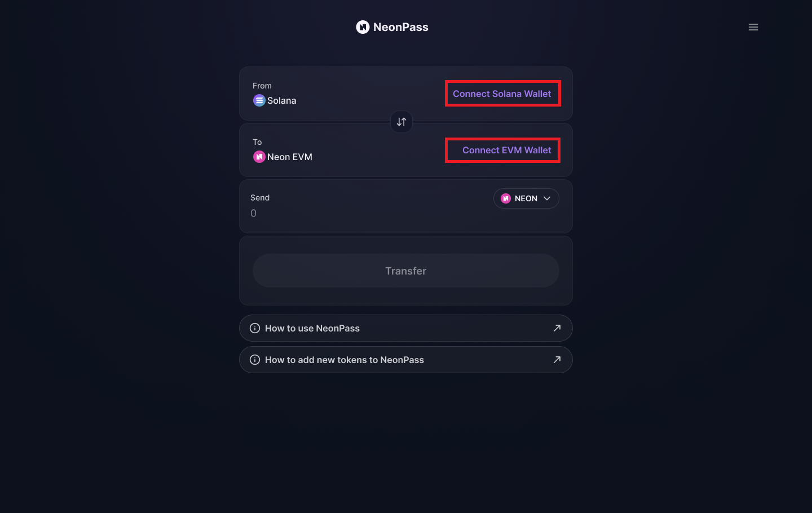Screen dimensions: 812x513
Task: Click info icon beside How to use NeonPass
Action: [255, 328]
